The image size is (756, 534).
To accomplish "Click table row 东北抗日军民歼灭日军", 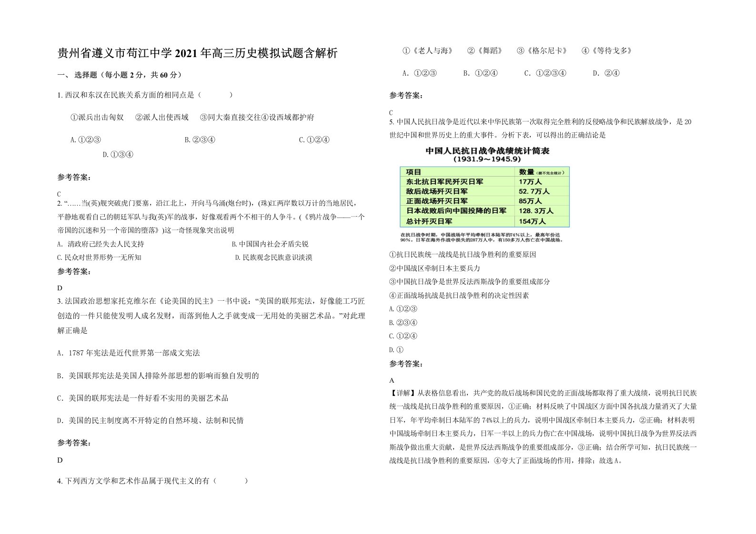I will point(485,182).
